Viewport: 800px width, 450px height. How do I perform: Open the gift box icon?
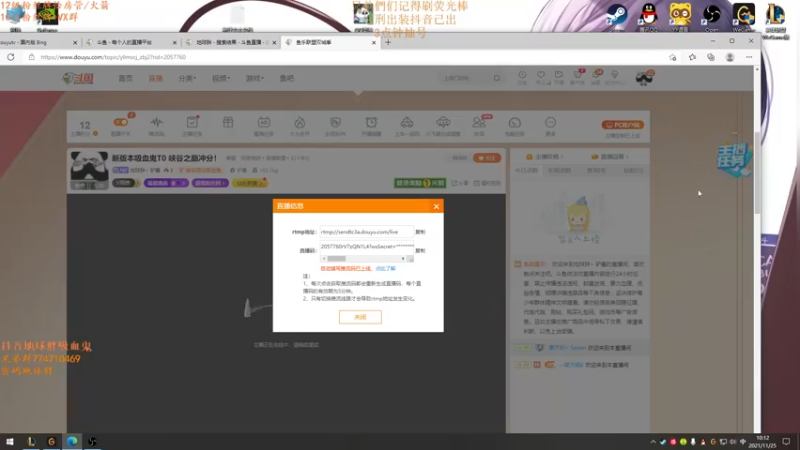228,122
